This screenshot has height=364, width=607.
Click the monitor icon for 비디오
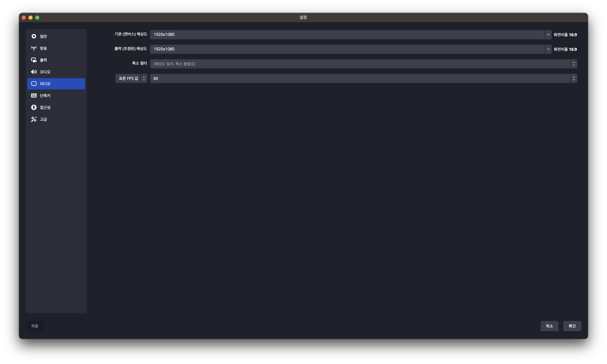tap(34, 84)
